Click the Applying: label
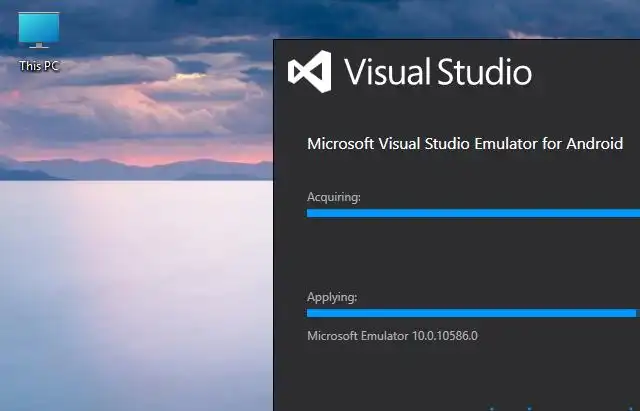 coord(332,297)
